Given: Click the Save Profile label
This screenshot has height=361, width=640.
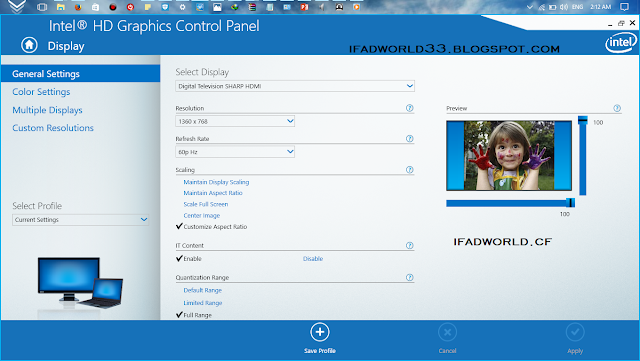Looking at the screenshot, I should pyautogui.click(x=320, y=350).
